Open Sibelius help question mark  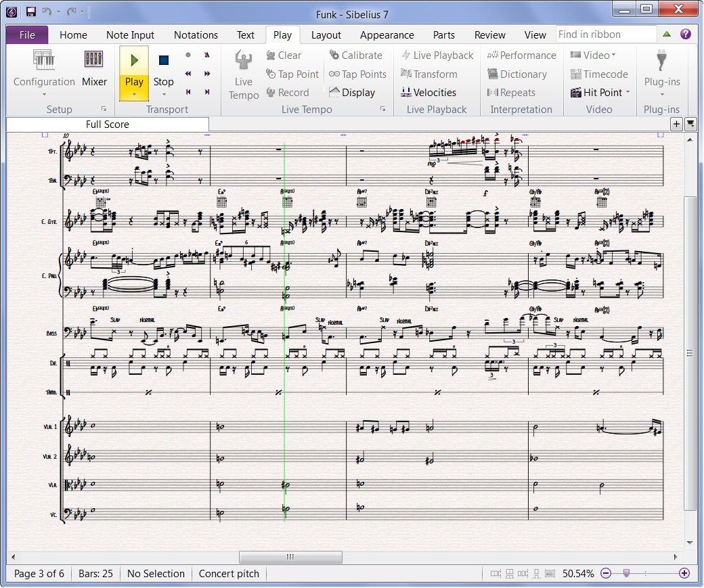pyautogui.click(x=686, y=34)
